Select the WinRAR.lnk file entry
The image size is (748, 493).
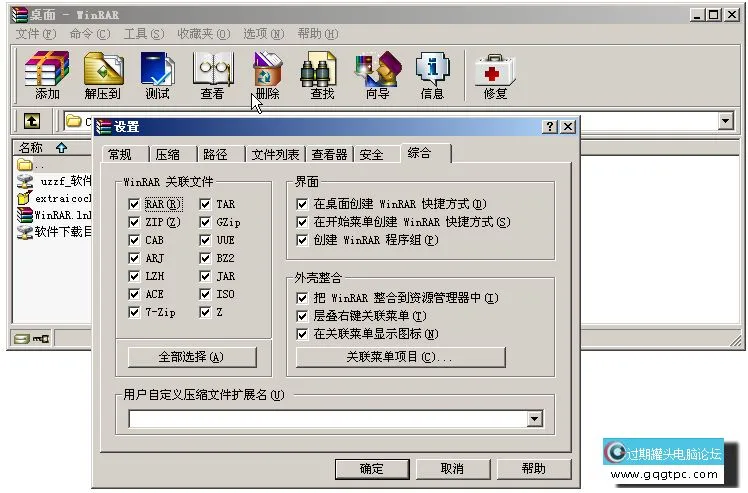(53, 215)
